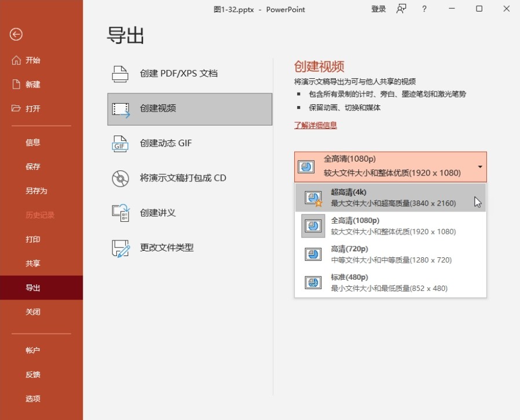Click the Create Video film icon
Image resolution: width=520 pixels, height=420 pixels.
click(120, 109)
